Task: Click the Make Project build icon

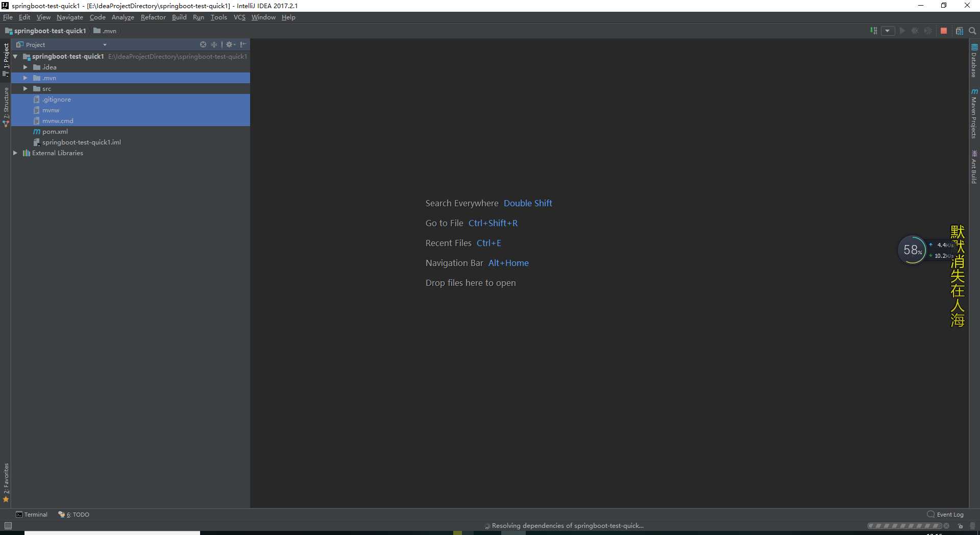Action: point(874,31)
